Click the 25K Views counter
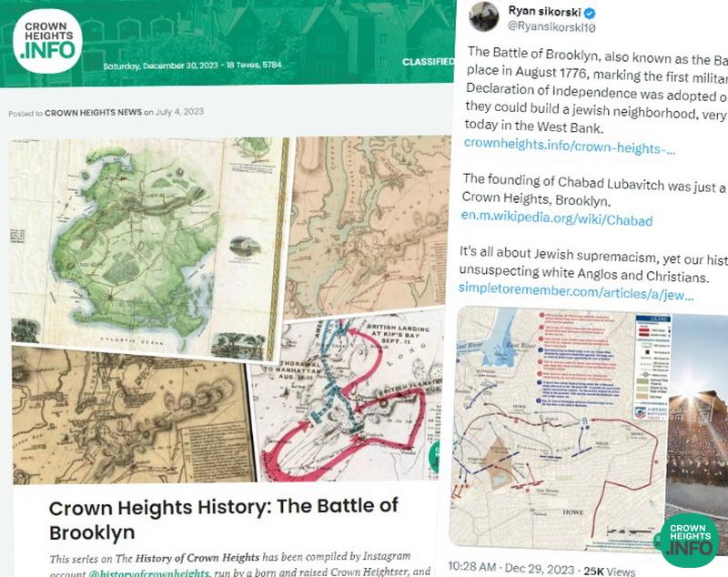The image size is (728, 577). point(609,571)
